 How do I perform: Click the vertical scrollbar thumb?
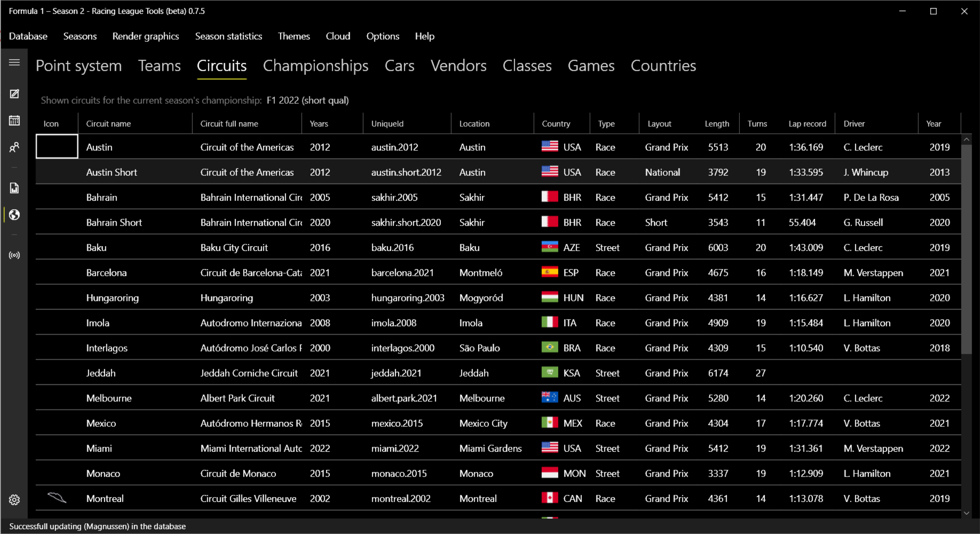[x=966, y=249]
